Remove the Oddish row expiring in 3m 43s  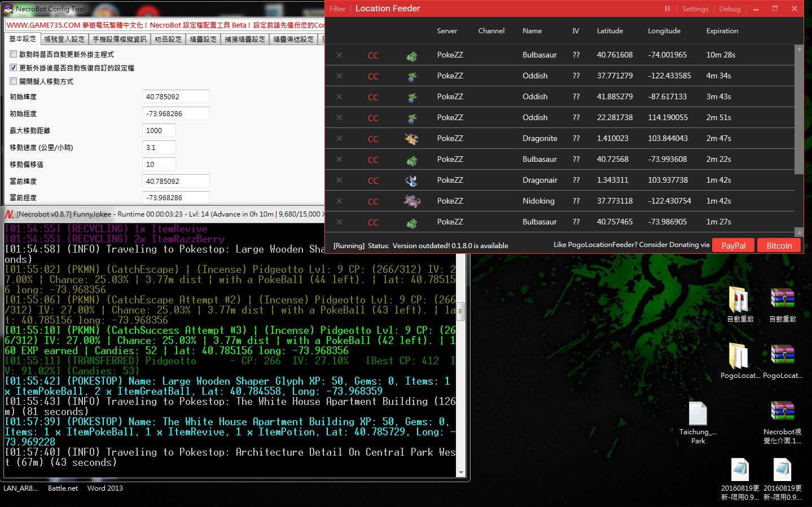(339, 96)
